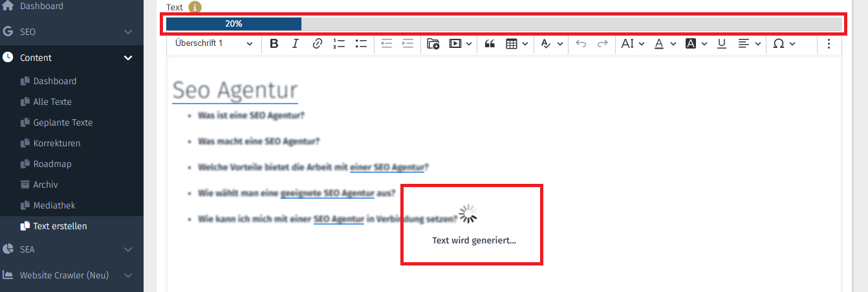Image resolution: width=868 pixels, height=292 pixels.
Task: Expand the special characters dropdown arrow
Action: [x=792, y=43]
